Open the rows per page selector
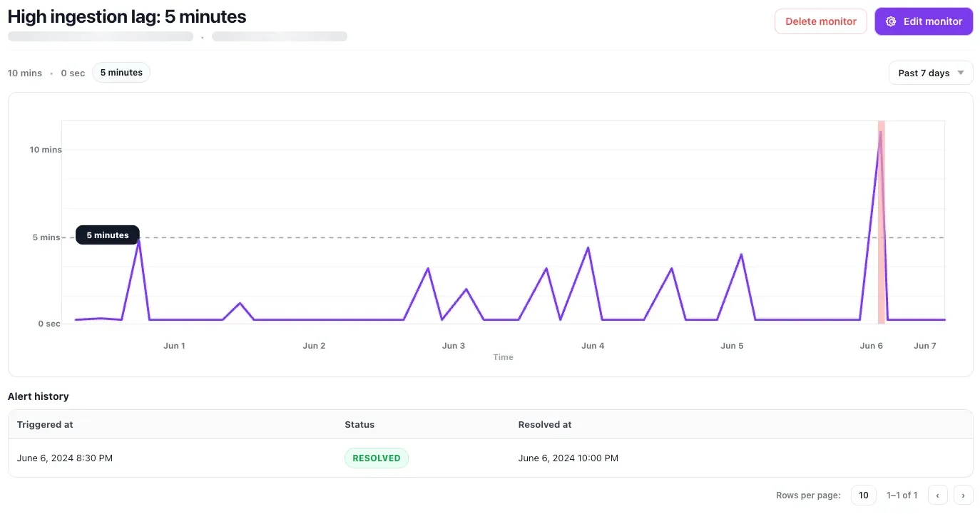980x514 pixels. click(863, 495)
